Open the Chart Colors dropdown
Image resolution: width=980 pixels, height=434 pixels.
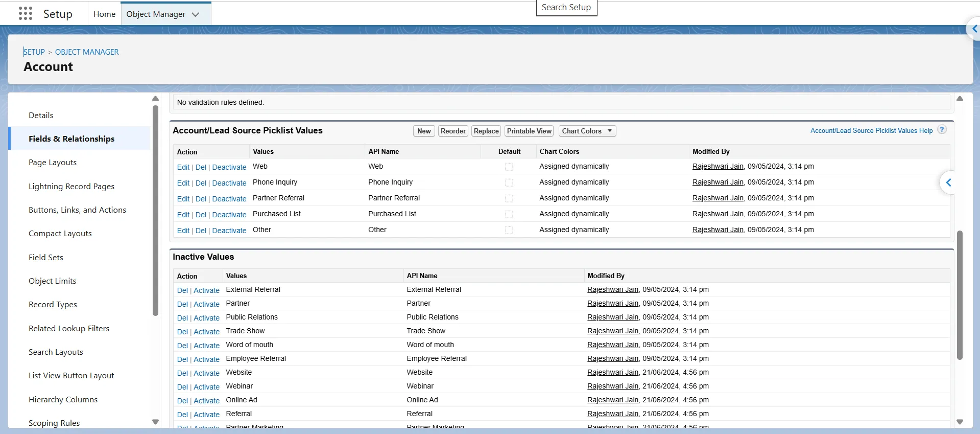[587, 131]
